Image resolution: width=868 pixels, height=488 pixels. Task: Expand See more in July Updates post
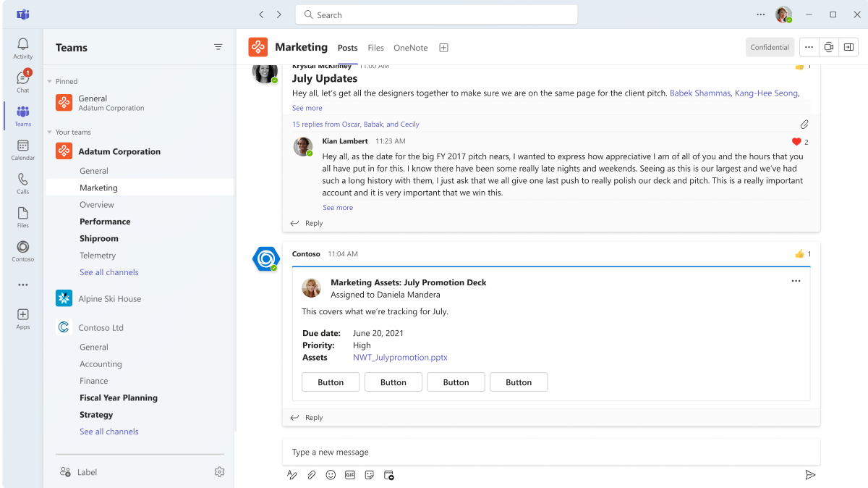coord(307,108)
